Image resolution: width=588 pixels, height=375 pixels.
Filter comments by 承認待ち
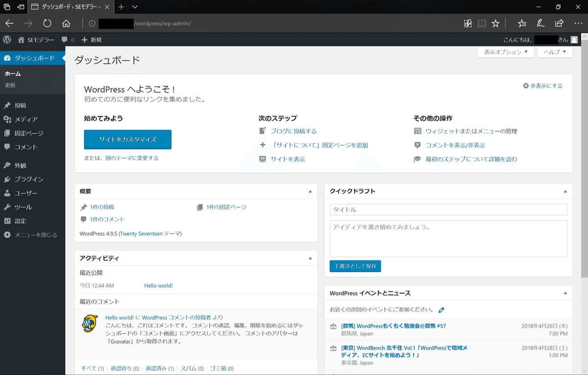pyautogui.click(x=121, y=369)
